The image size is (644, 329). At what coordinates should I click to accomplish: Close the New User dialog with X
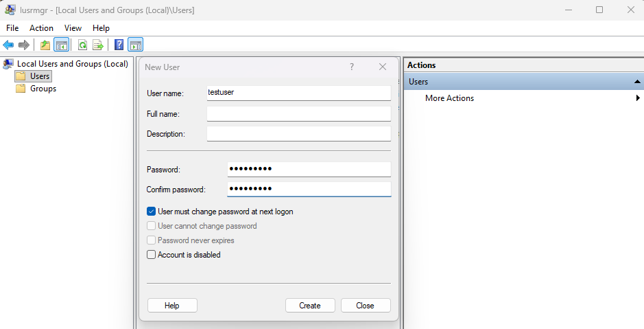point(383,67)
